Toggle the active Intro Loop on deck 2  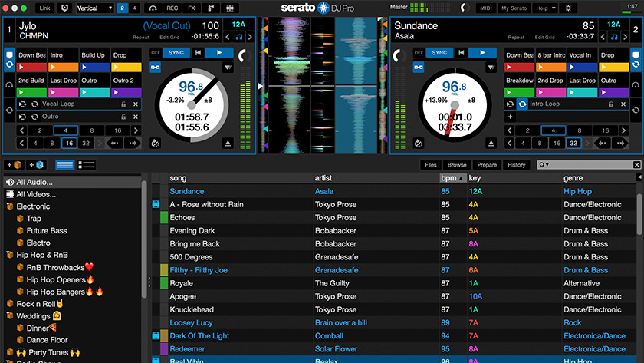coord(522,104)
